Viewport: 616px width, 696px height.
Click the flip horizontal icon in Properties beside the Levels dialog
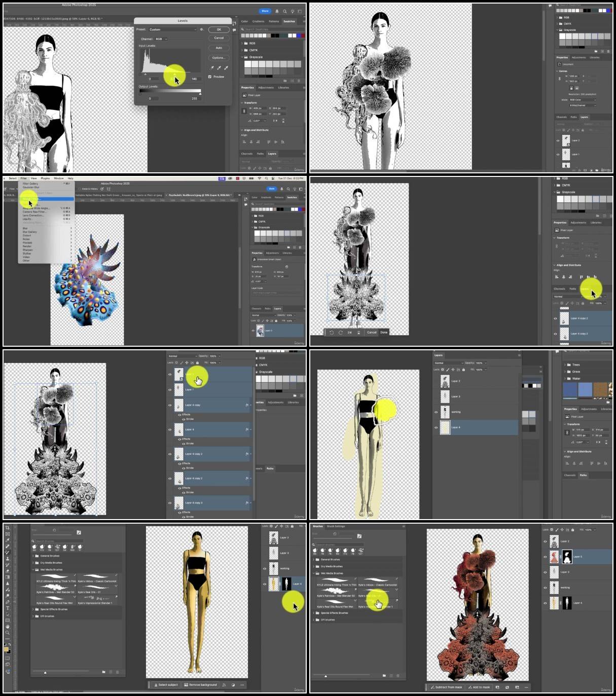tap(275, 121)
